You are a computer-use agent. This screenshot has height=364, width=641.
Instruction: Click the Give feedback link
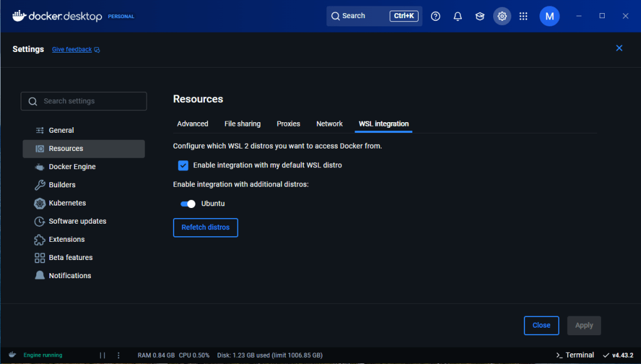72,49
